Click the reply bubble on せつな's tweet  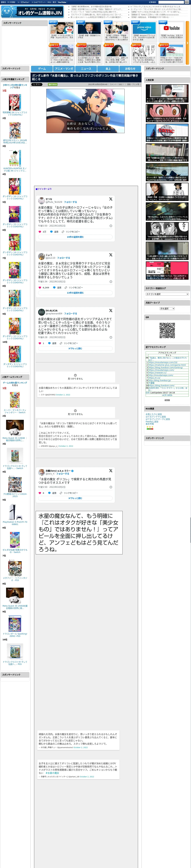coord(51,232)
